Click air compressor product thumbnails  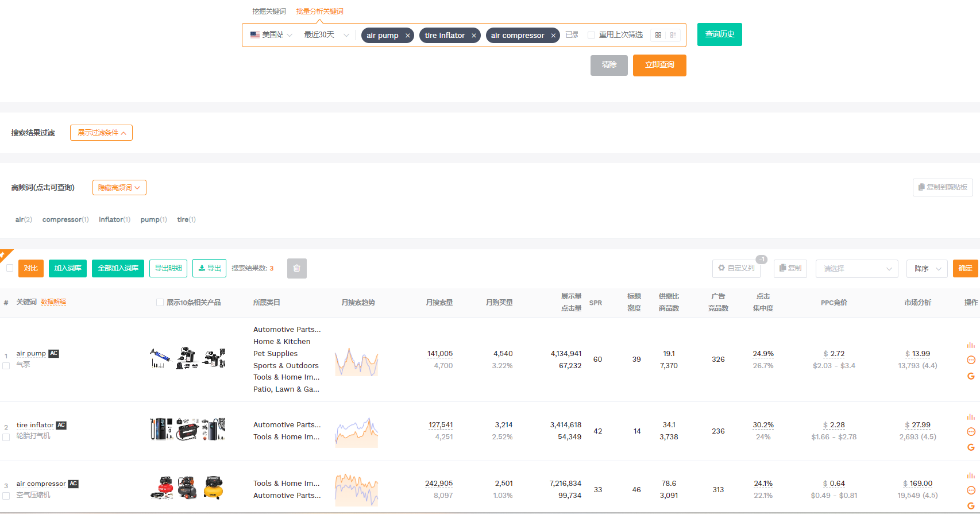(187, 488)
